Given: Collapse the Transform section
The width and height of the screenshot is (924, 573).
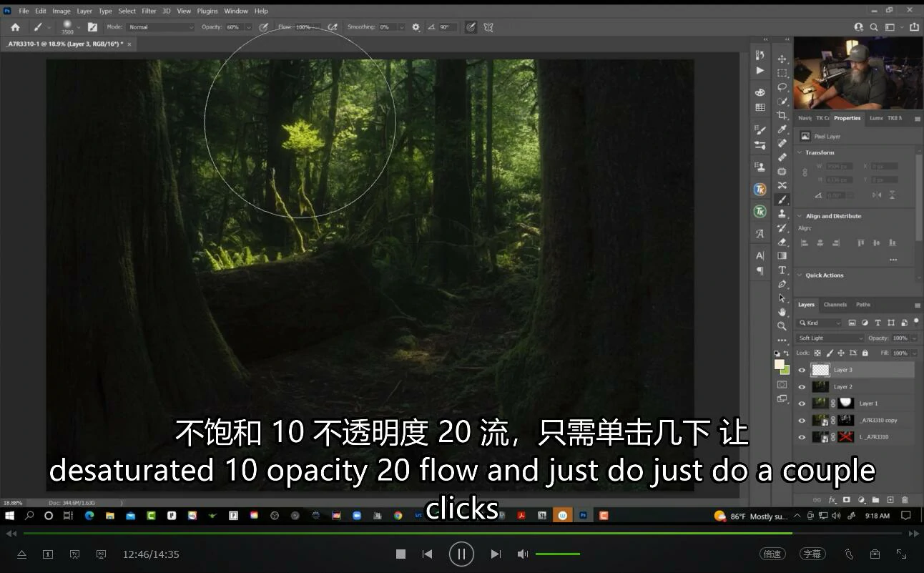Looking at the screenshot, I should [x=800, y=152].
